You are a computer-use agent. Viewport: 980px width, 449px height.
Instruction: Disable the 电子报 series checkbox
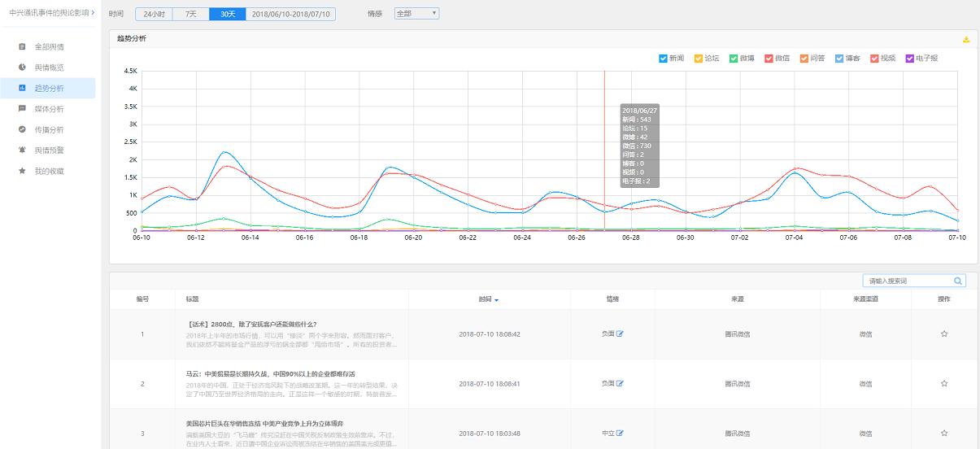click(x=909, y=59)
